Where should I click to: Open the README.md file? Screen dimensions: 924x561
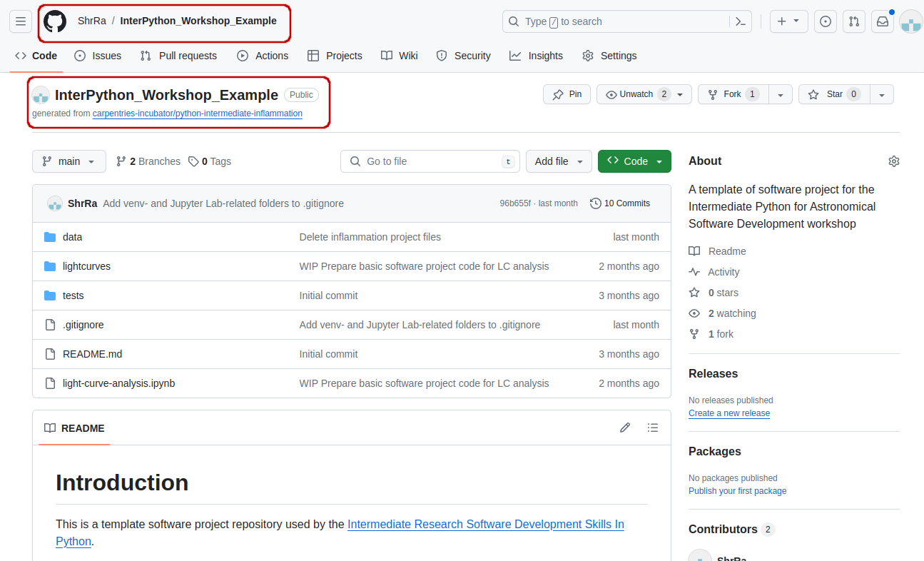point(92,354)
